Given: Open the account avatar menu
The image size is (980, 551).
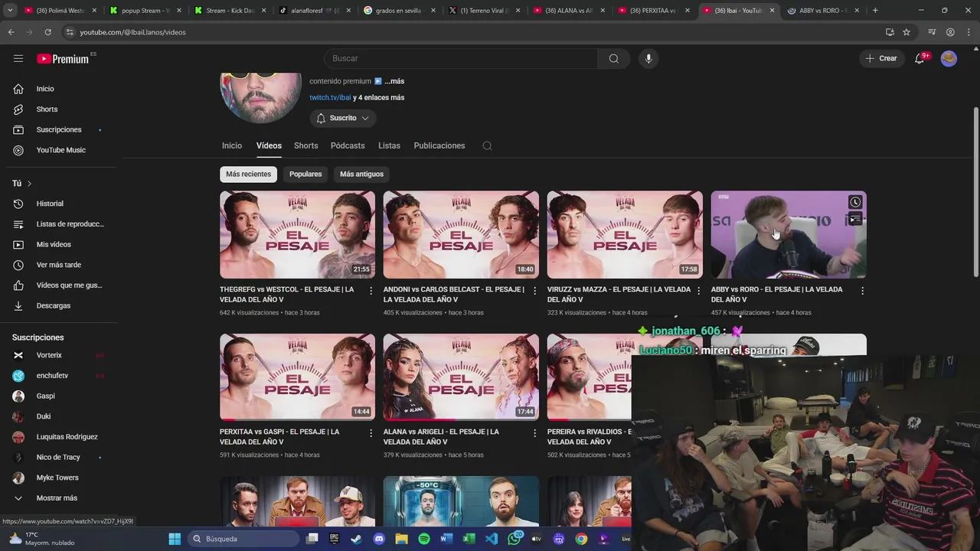Looking at the screenshot, I should (x=949, y=58).
